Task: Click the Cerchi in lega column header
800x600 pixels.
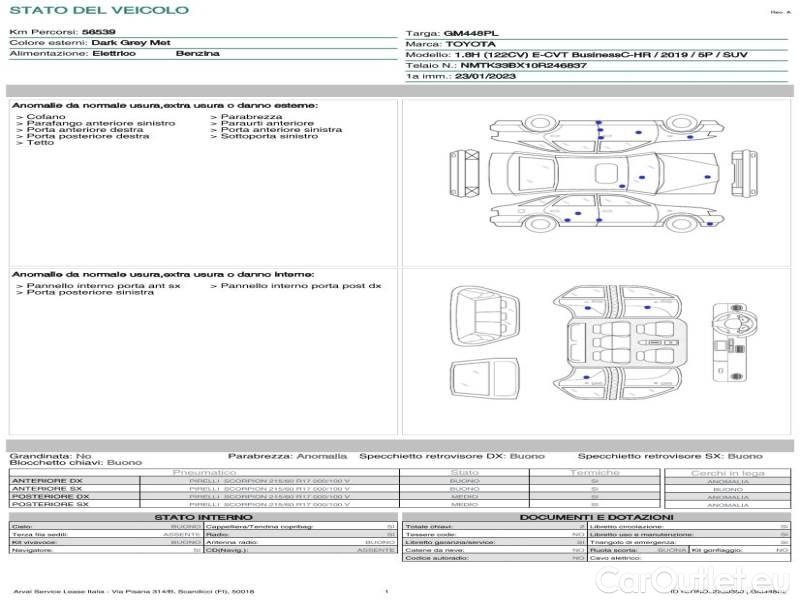Action: pyautogui.click(x=727, y=472)
